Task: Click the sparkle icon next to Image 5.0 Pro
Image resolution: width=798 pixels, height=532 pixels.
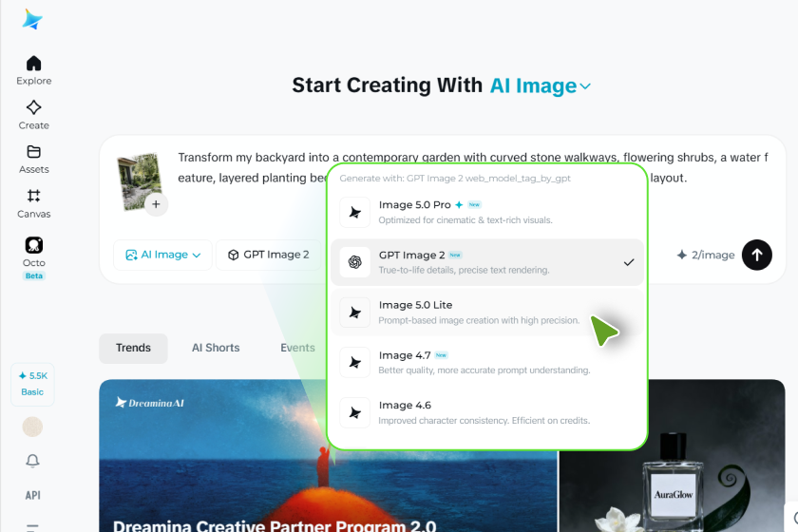Action: click(459, 204)
